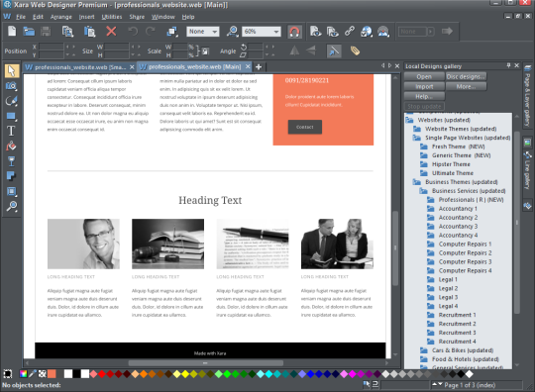535x392 pixels.
Task: Expand the Food & Hotels (updated) folder
Action: (423, 359)
